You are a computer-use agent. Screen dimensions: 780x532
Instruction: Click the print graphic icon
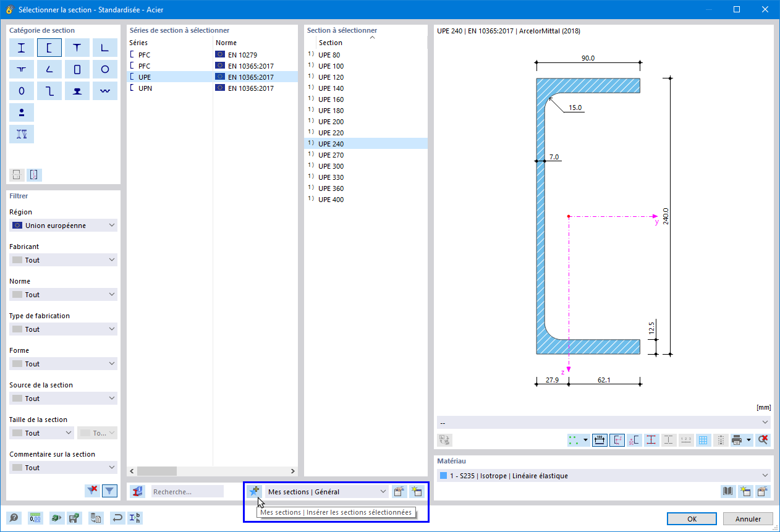(736, 440)
